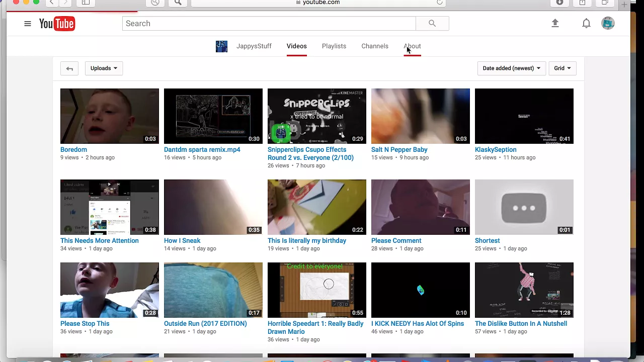Click the Safari search magnifier toolbar icon
This screenshot has height=362, width=644.
pos(178,3)
